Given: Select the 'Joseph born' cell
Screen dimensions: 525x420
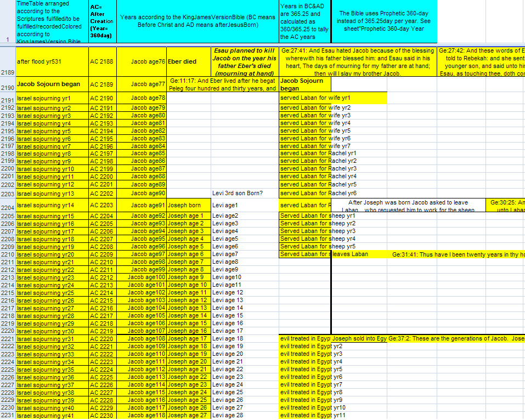Looking at the screenshot, I should 189,206.
